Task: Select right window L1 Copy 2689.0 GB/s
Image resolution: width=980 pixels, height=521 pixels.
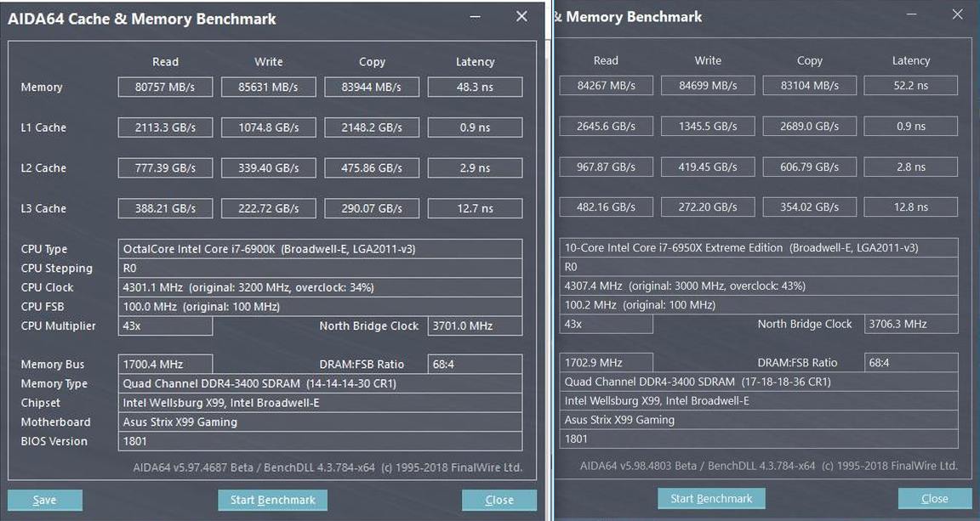Action: [809, 126]
